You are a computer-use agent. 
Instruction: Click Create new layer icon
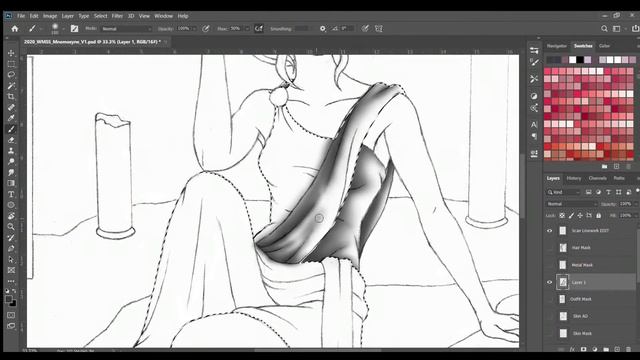coord(617,349)
